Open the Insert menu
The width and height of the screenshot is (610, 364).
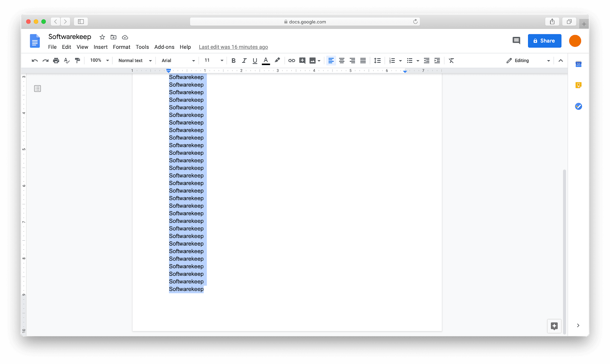tap(101, 47)
